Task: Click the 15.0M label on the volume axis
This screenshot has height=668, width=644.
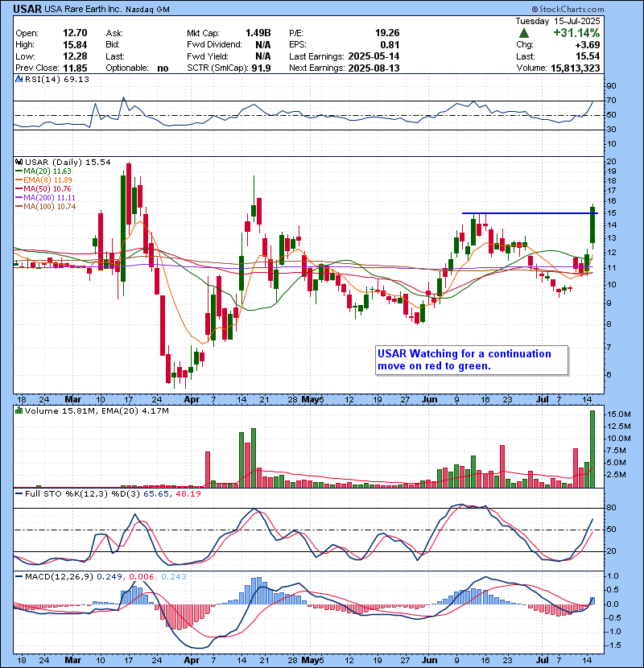Action: 618,414
